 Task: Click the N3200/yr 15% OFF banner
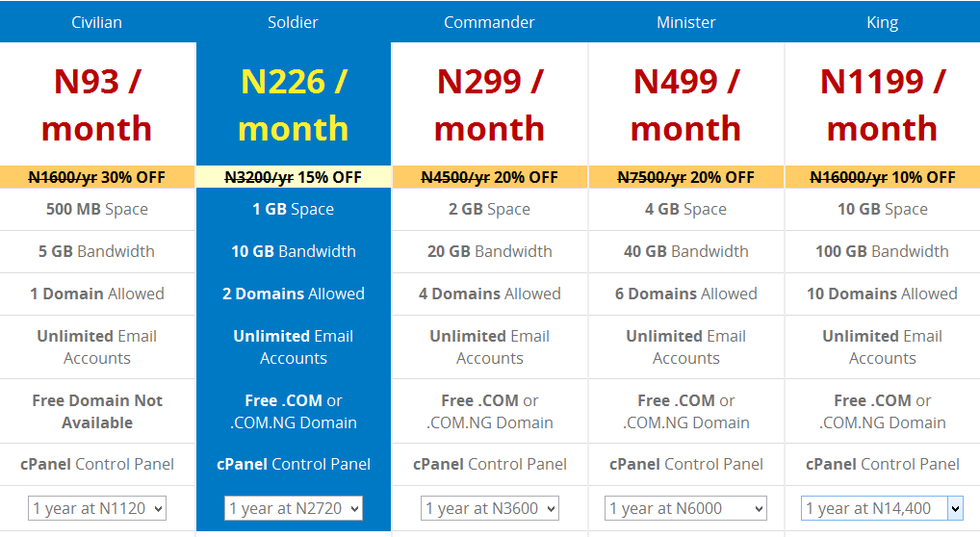point(293,177)
